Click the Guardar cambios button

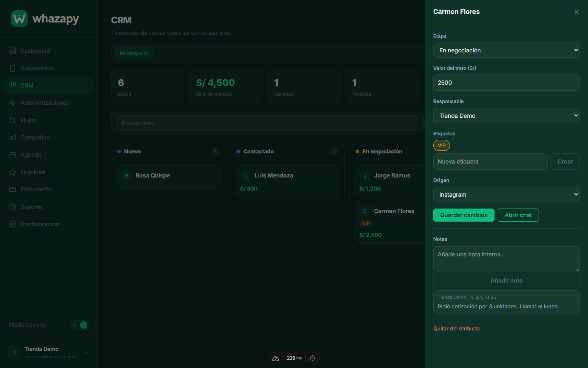464,215
